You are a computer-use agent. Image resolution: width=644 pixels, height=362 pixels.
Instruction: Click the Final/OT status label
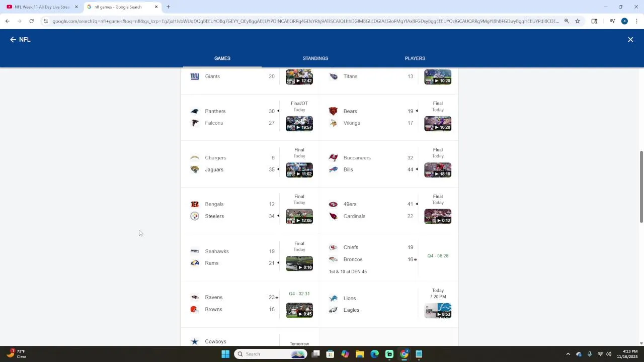point(299,103)
